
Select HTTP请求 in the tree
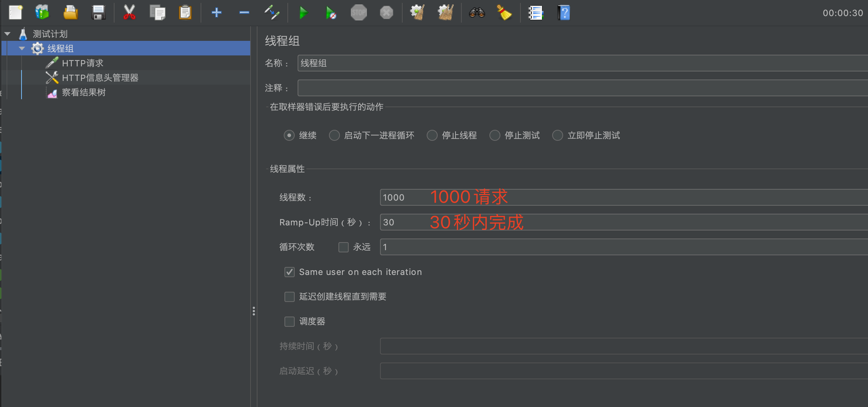click(82, 63)
